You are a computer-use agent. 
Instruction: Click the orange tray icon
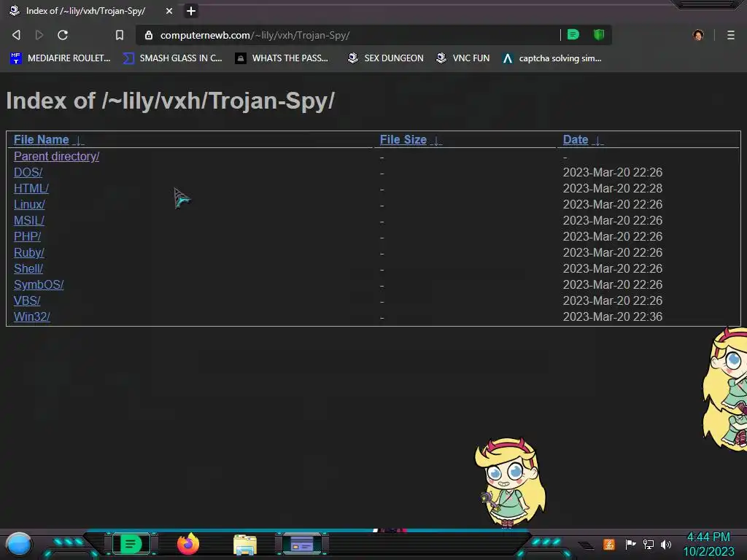point(609,544)
